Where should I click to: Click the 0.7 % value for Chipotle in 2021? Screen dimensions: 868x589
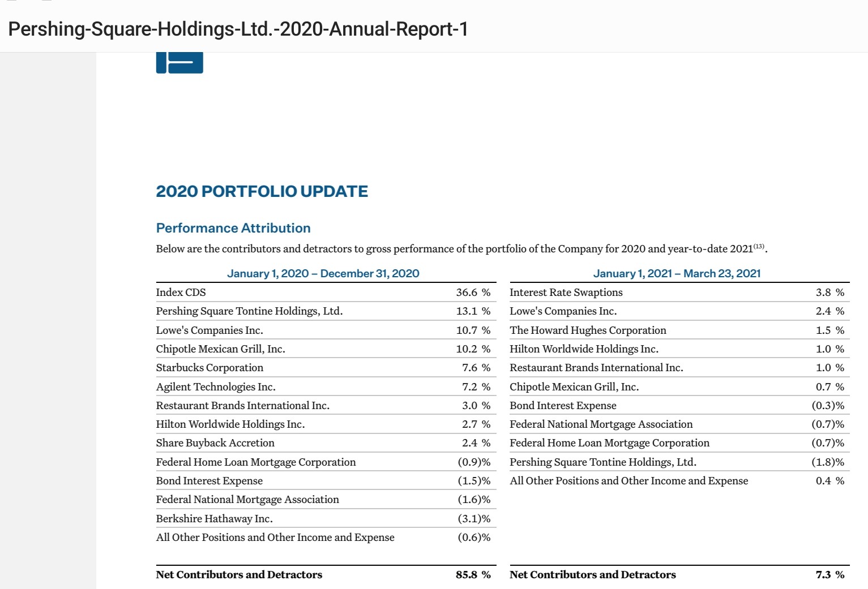coord(830,386)
